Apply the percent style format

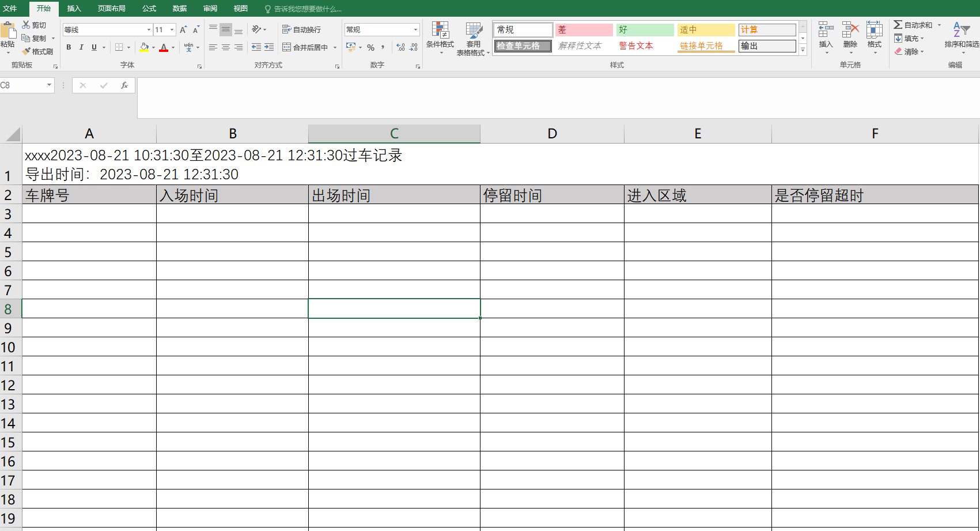(370, 47)
